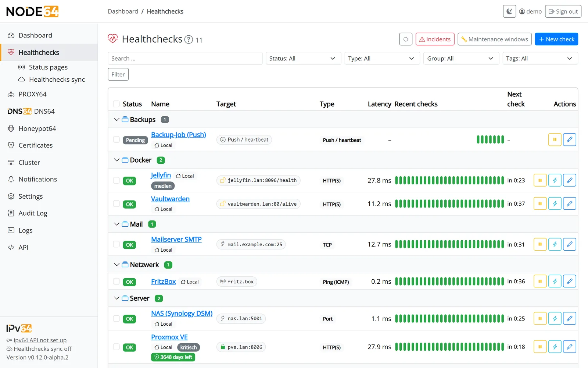
Task: Select the Vaultwarden row checkbox
Action: (x=116, y=204)
